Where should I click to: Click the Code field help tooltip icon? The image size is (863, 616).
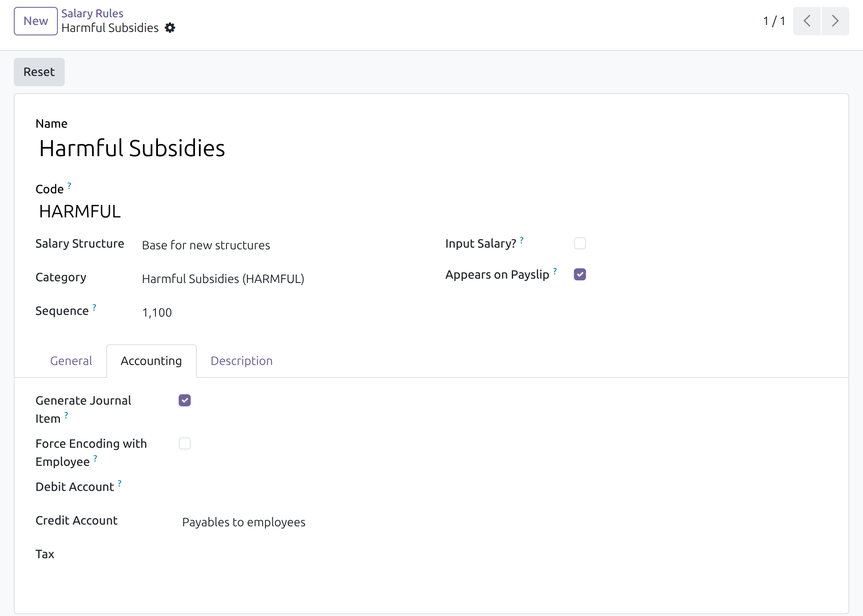pos(69,185)
